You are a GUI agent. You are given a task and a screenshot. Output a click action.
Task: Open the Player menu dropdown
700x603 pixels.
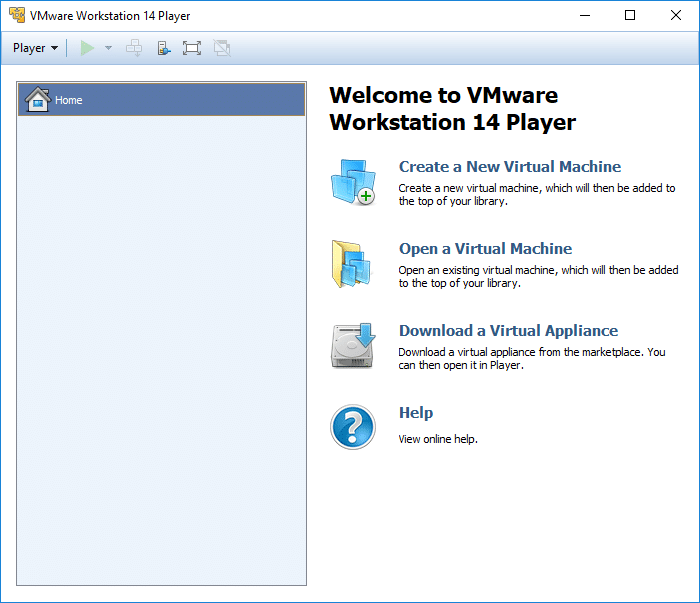35,48
